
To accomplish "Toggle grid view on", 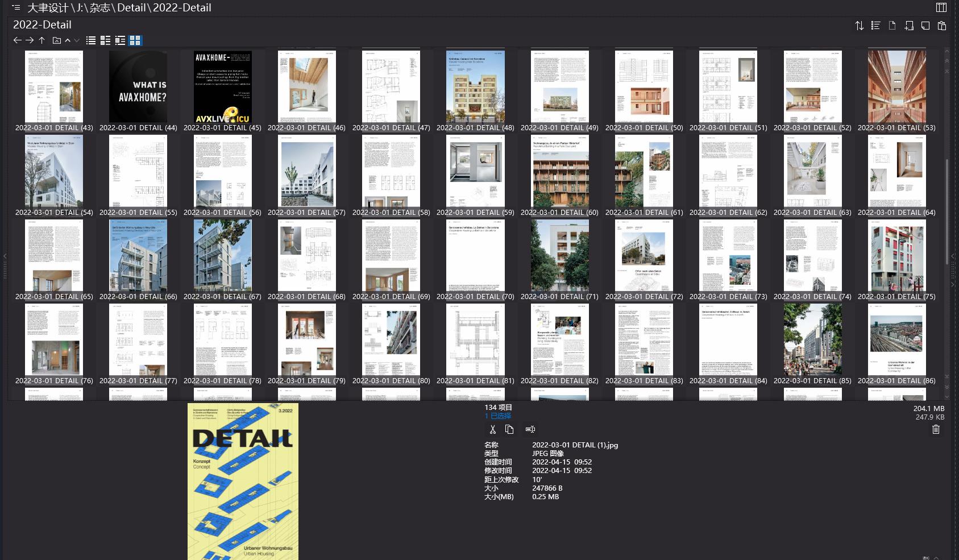I will (x=135, y=40).
